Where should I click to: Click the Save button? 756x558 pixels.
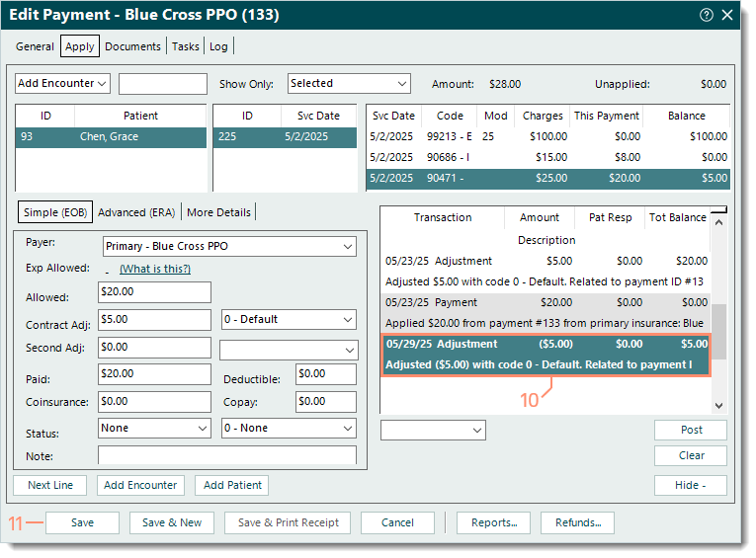[82, 522]
